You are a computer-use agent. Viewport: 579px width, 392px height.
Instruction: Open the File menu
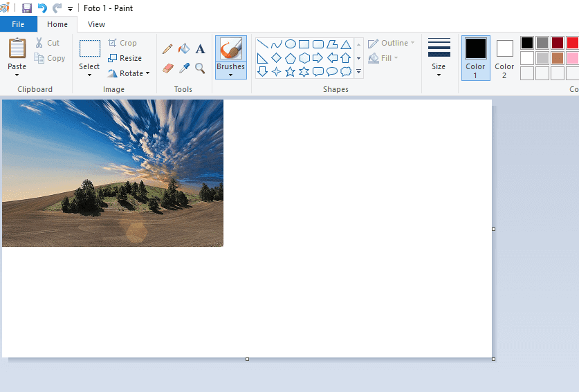point(18,24)
